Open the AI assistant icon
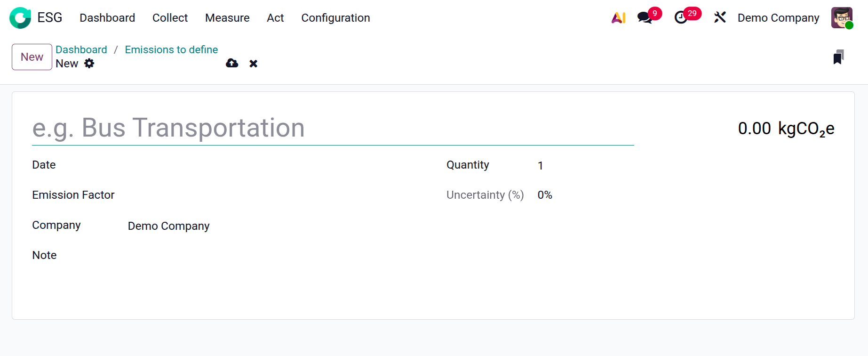 click(x=618, y=18)
